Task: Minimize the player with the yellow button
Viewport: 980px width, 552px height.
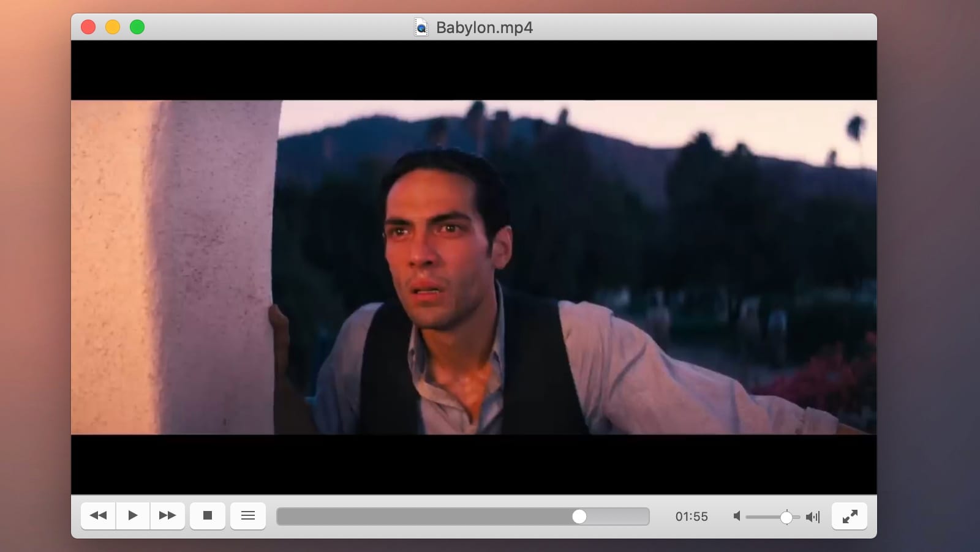Action: [x=113, y=27]
